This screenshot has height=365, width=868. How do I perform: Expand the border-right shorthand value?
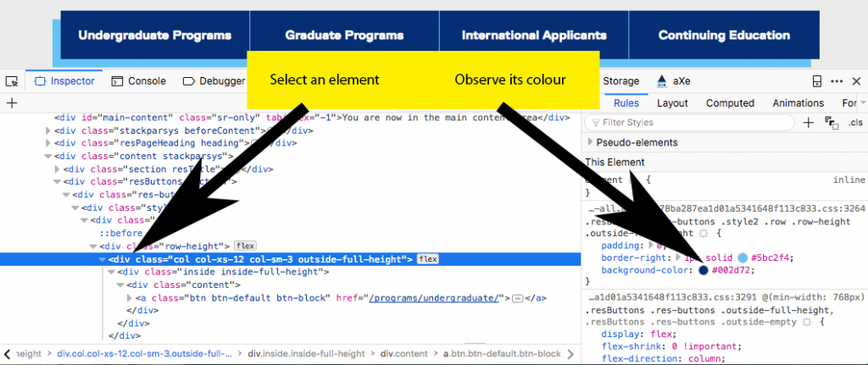(679, 257)
